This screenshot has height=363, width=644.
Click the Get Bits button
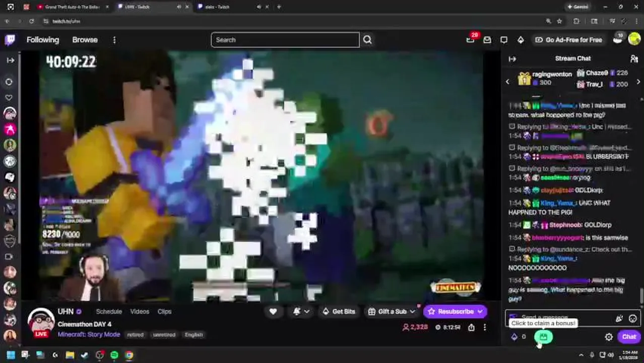tap(339, 312)
